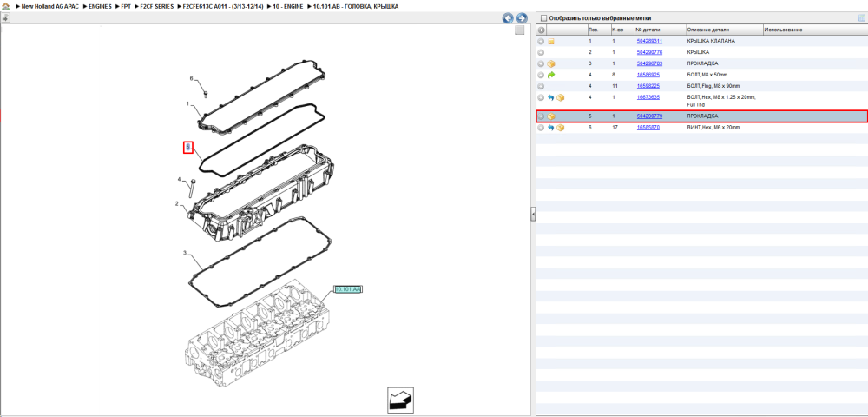Open part number link 504296783
This screenshot has width=868, height=417.
649,63
